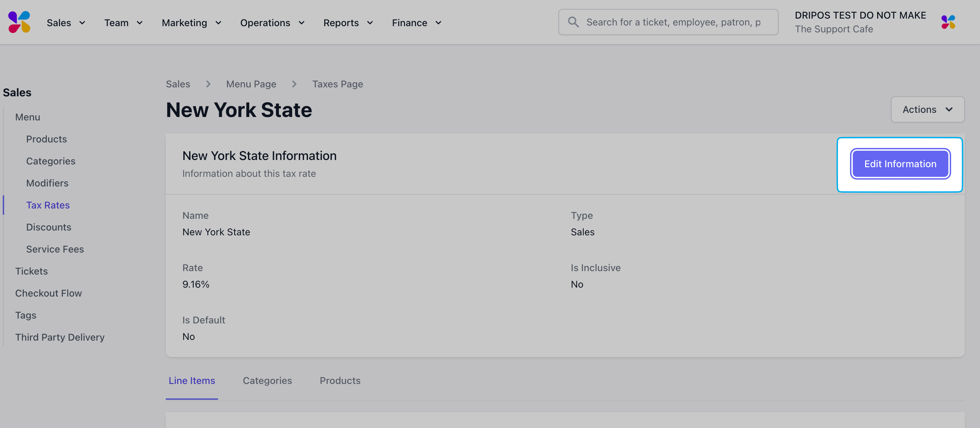980x428 pixels.
Task: Select Service Fees in sidebar menu
Action: pos(55,249)
